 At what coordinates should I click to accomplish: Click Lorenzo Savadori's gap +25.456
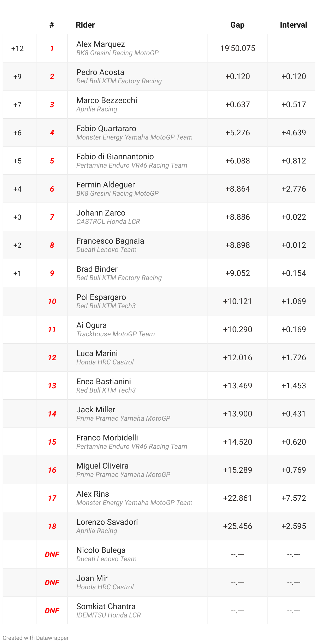coord(237,526)
